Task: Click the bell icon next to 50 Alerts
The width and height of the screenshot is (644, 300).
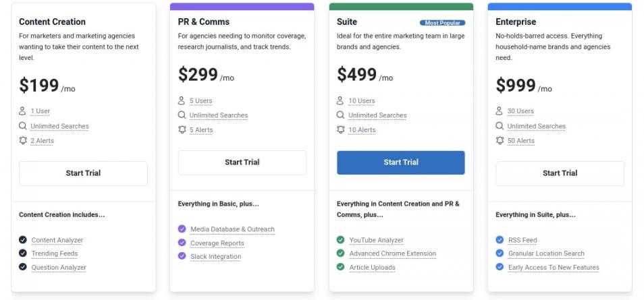Action: point(500,140)
